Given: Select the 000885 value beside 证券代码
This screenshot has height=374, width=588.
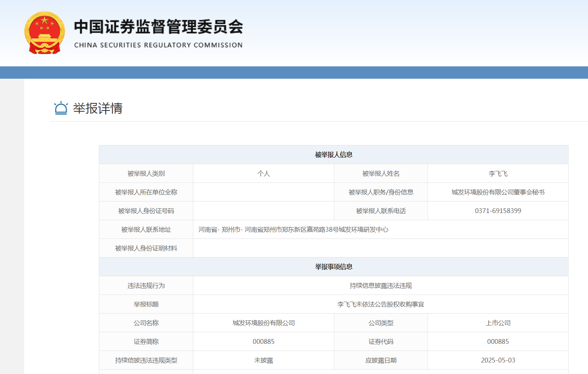Looking at the screenshot, I should pyautogui.click(x=498, y=342).
